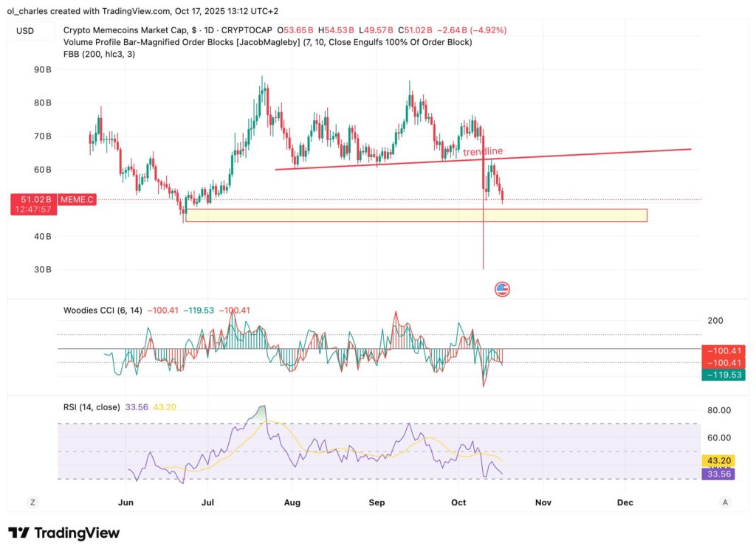The width and height of the screenshot is (756, 554).
Task: Click the US flag economic event icon
Action: tap(503, 289)
